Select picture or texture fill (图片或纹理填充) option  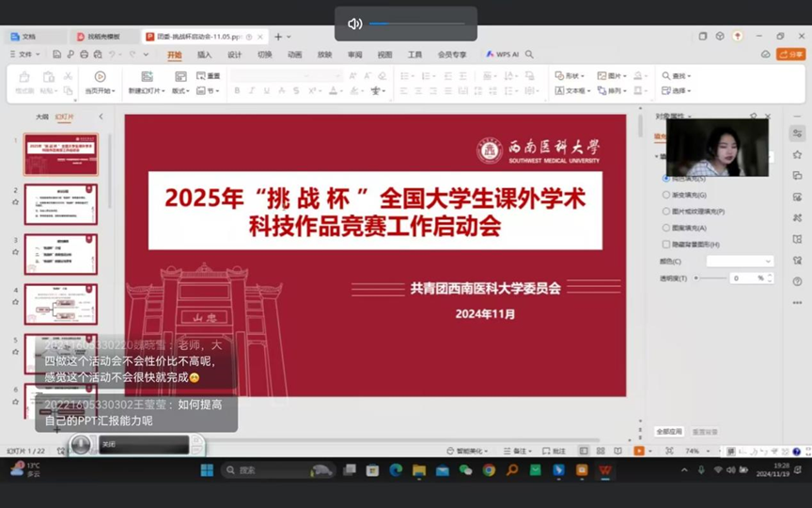tap(666, 211)
